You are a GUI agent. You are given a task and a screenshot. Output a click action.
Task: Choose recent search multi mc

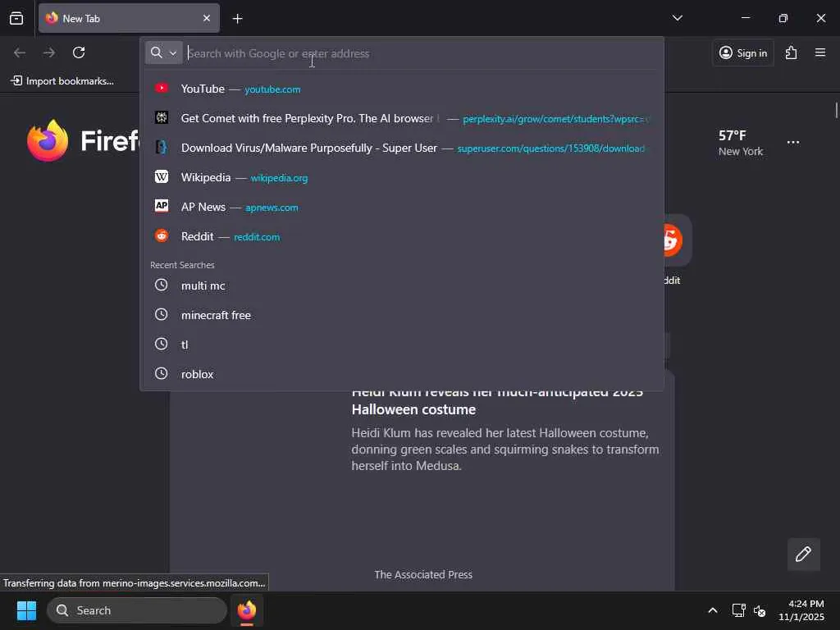pyautogui.click(x=401, y=285)
